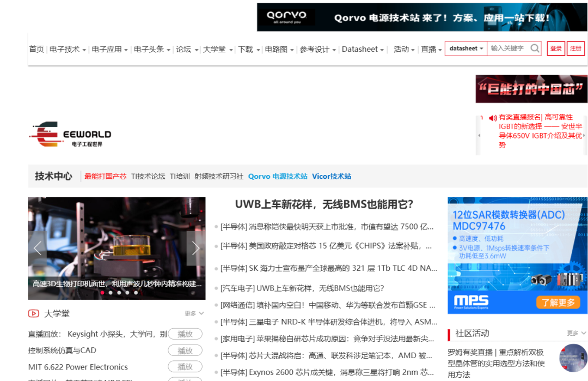
Task: Click the search magnifier icon
Action: click(535, 49)
